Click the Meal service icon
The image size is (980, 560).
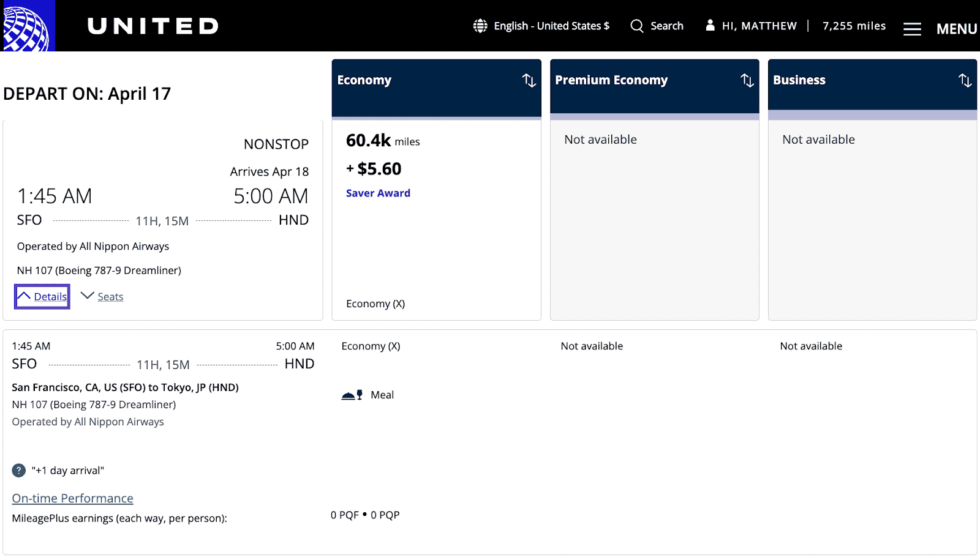(352, 395)
